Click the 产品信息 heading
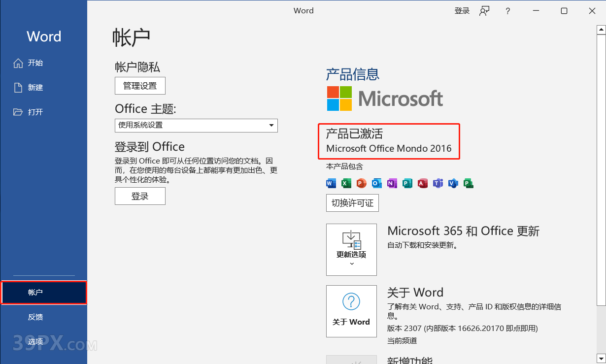The height and width of the screenshot is (364, 606). coord(353,74)
